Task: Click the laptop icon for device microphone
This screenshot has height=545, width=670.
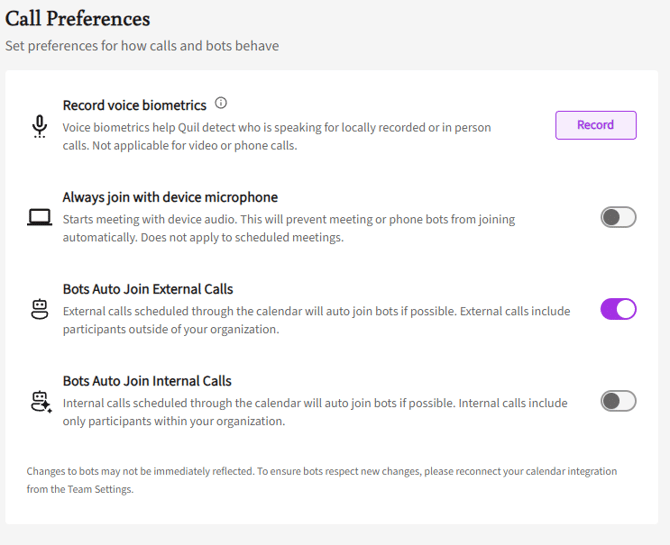Action: pyautogui.click(x=39, y=217)
